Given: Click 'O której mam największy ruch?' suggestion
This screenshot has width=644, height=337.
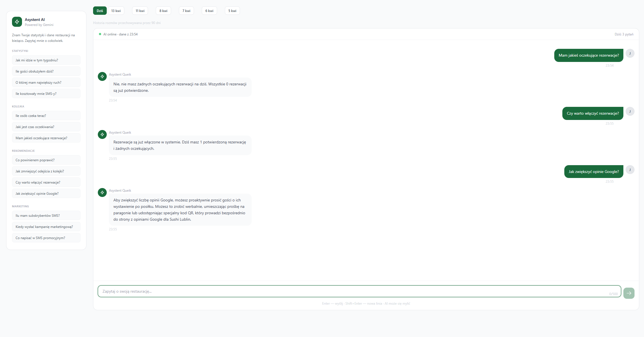Looking at the screenshot, I should tap(46, 83).
